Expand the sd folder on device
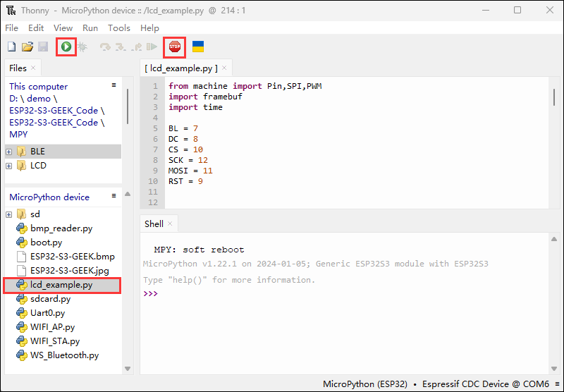 click(x=9, y=214)
